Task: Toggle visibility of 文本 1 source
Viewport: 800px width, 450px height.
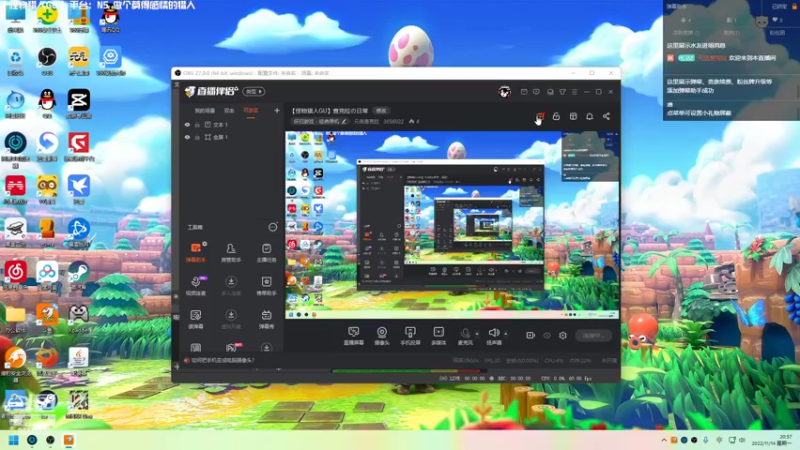Action: pos(187,124)
